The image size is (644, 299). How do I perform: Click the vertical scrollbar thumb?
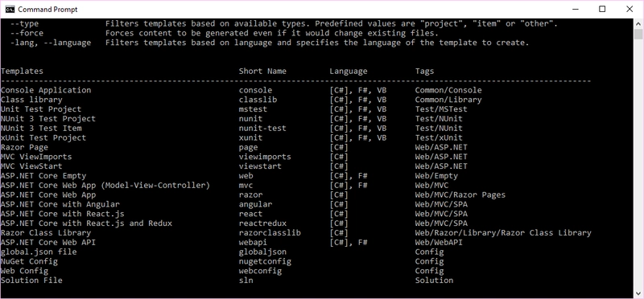pos(638,34)
